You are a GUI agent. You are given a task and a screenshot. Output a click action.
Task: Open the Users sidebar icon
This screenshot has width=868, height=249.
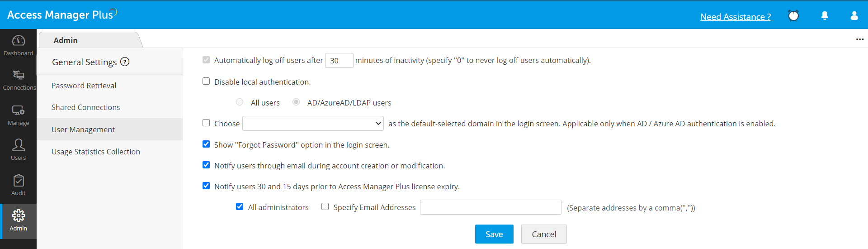19,145
